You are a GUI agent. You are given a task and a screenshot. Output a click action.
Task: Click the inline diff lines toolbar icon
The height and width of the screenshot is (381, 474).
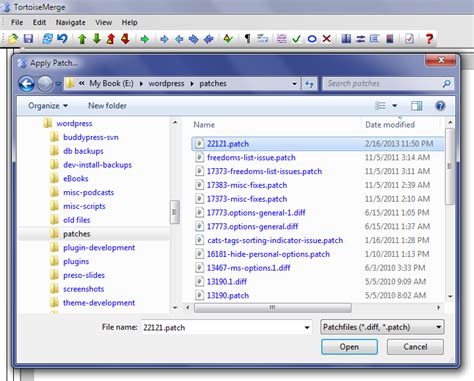tap(262, 39)
